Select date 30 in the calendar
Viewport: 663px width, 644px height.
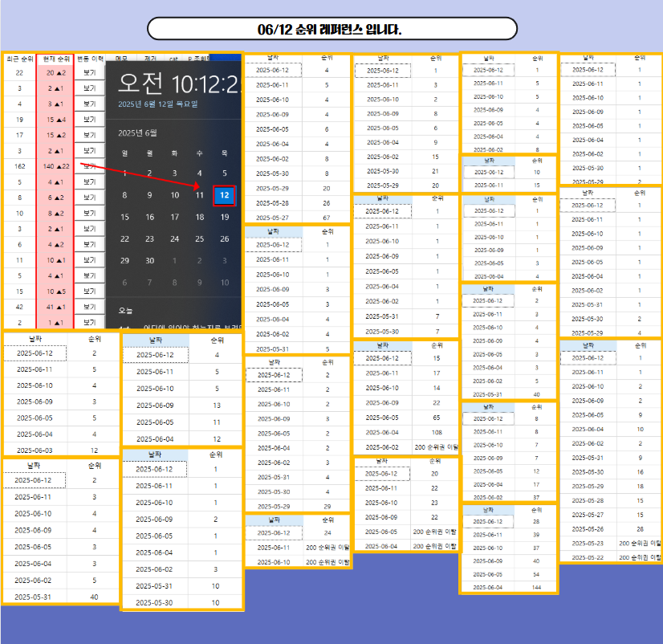pos(149,261)
